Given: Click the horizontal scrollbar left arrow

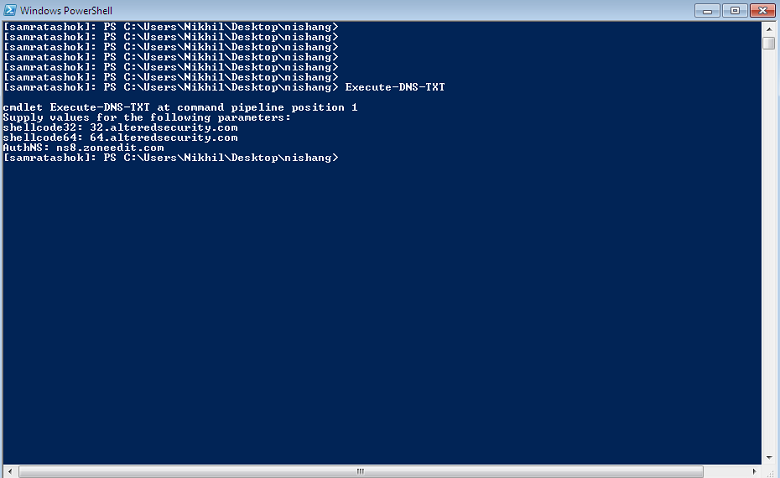Looking at the screenshot, I should coord(9,470).
